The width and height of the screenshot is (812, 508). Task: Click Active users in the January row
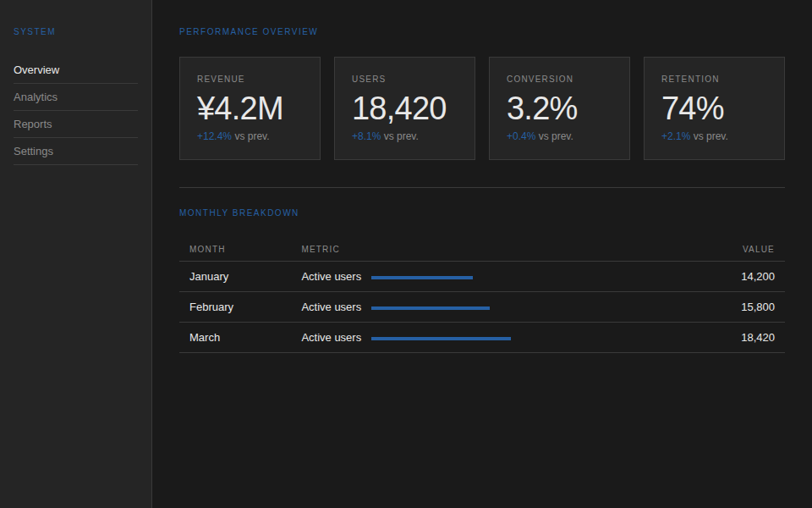[x=332, y=277]
